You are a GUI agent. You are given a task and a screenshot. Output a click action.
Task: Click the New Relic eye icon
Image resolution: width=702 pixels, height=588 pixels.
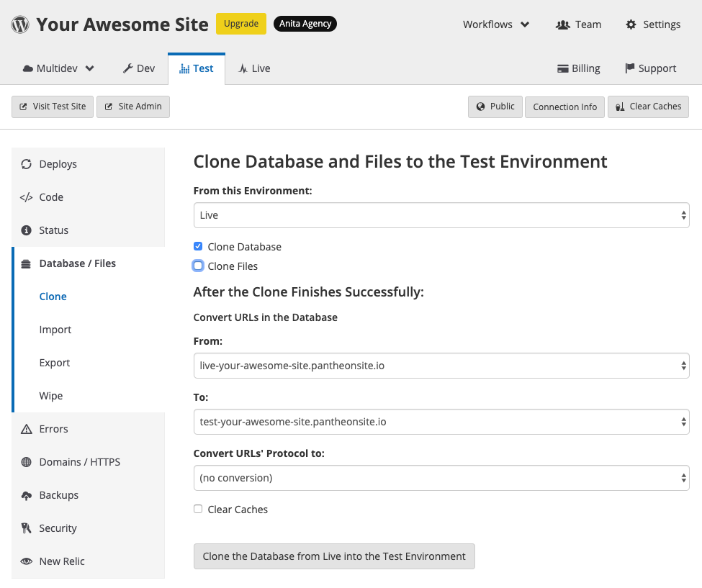coord(27,561)
